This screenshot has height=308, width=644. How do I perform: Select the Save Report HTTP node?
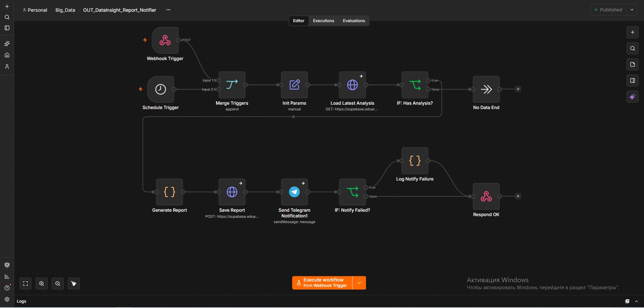tap(232, 192)
